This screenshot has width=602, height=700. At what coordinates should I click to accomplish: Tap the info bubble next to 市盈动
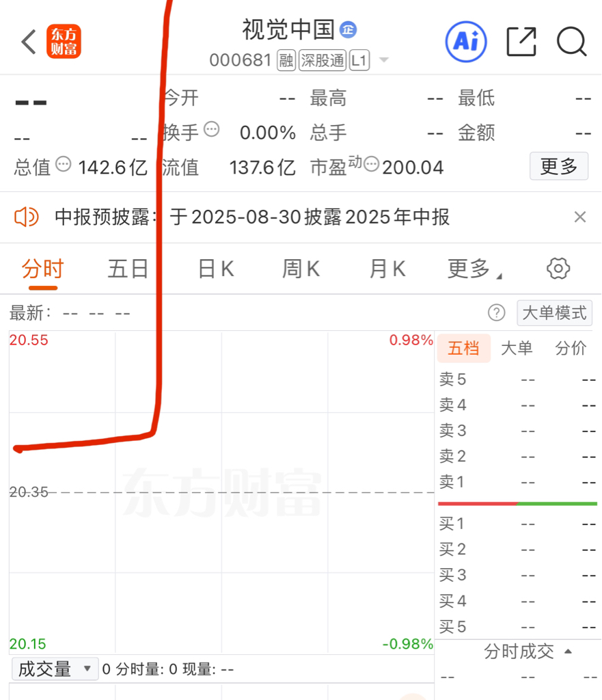pyautogui.click(x=371, y=164)
